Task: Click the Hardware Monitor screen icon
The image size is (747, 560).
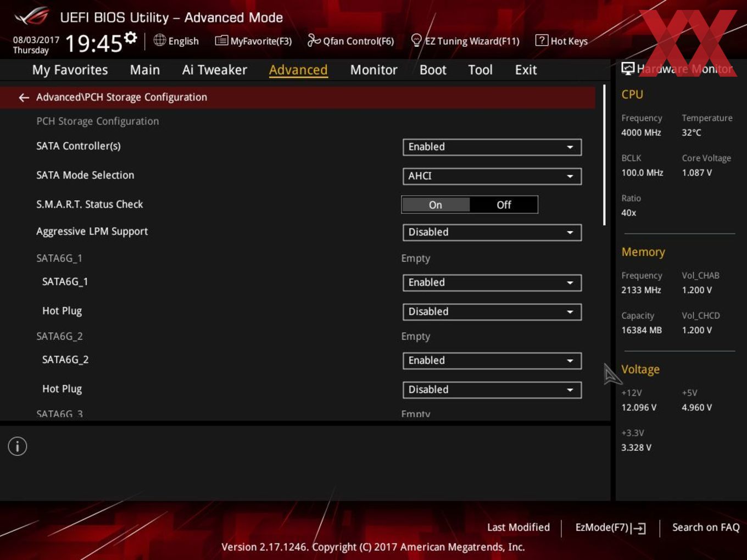Action: (x=628, y=68)
